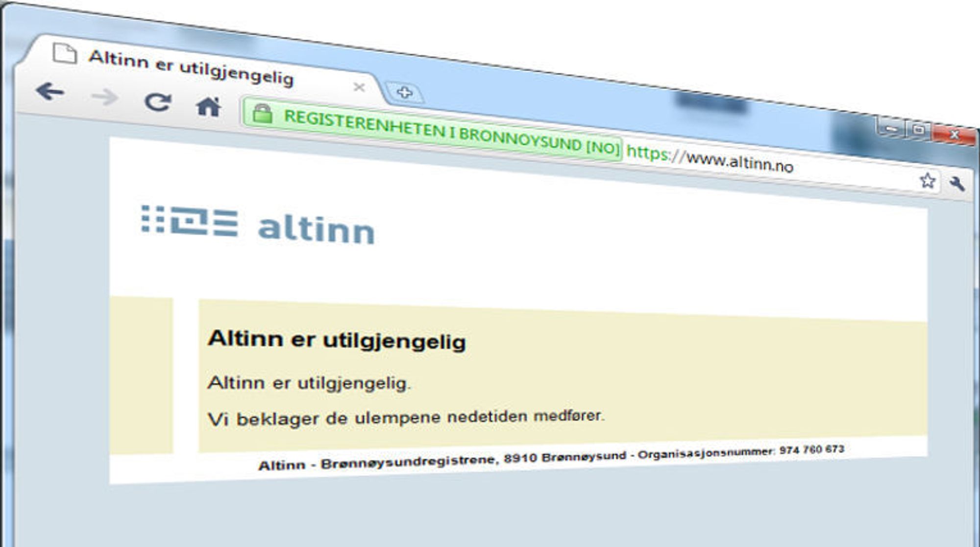Click the 'Altinn er utilgjengelig.' paragraph line
Viewport: 980px width, 547px height.
pos(309,382)
